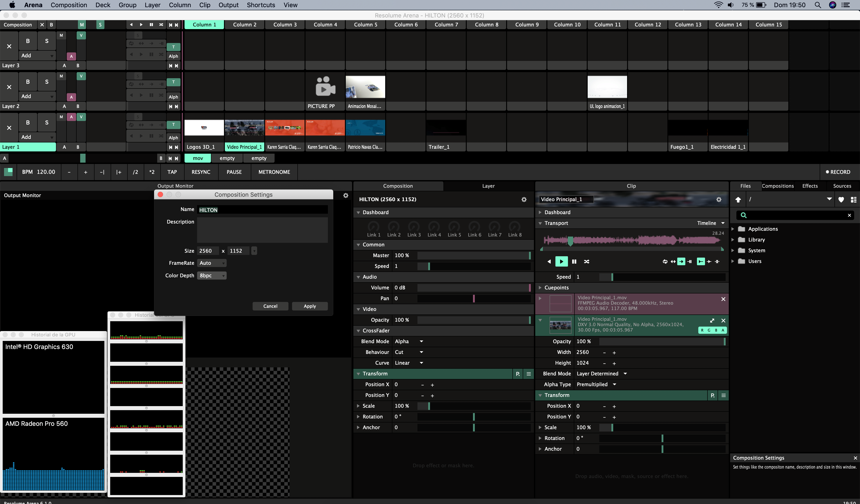Open the Color Depth 8bpc dropdown
Screen dimensions: 860x504
pyautogui.click(x=212, y=275)
